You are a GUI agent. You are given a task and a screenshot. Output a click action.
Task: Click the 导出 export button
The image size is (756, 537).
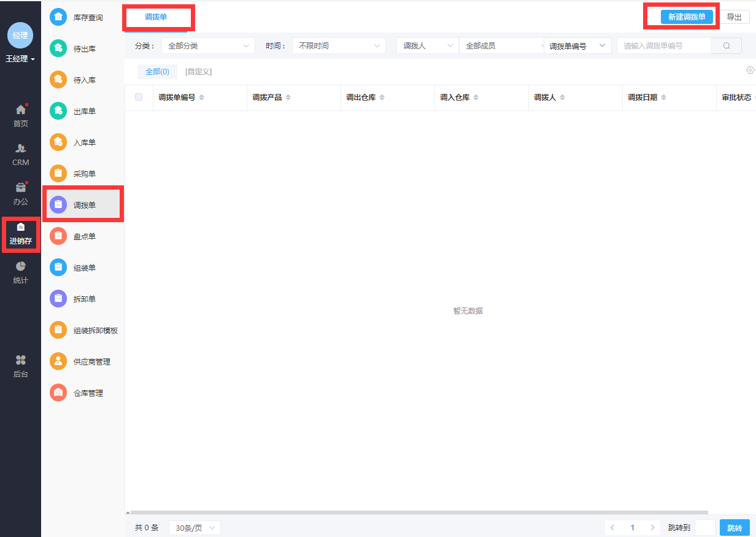coord(734,17)
